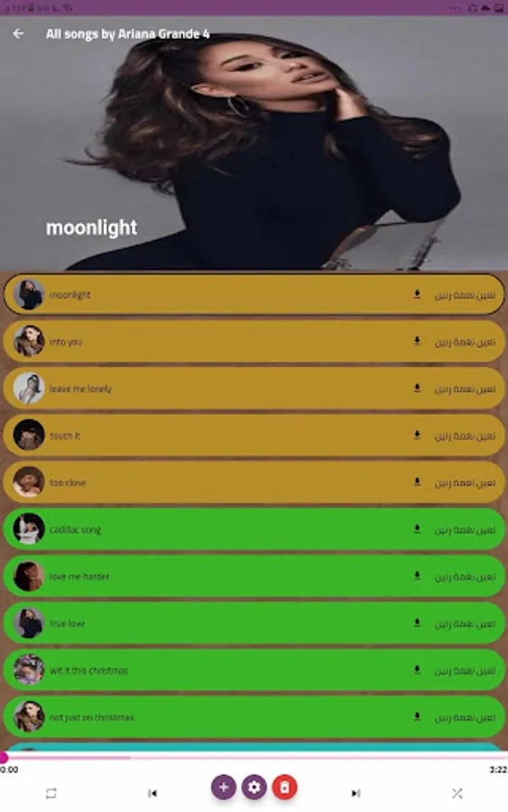Download the into you track
The height and width of the screenshot is (812, 508).
(417, 341)
